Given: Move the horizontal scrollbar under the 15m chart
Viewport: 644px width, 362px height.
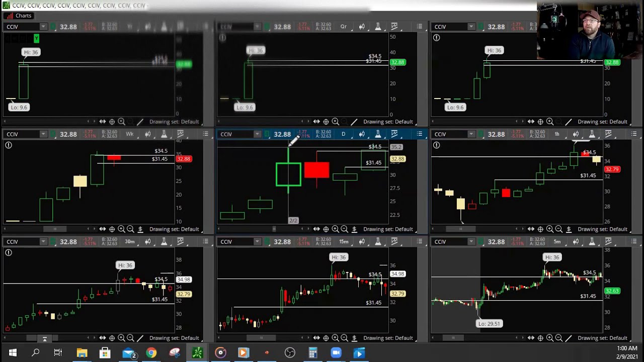Looking at the screenshot, I should click(x=261, y=338).
